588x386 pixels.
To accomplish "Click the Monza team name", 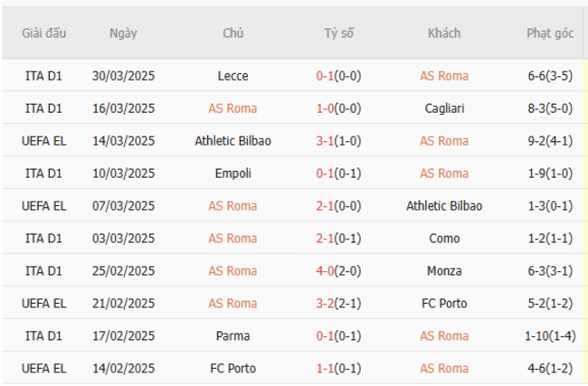I will (444, 271).
